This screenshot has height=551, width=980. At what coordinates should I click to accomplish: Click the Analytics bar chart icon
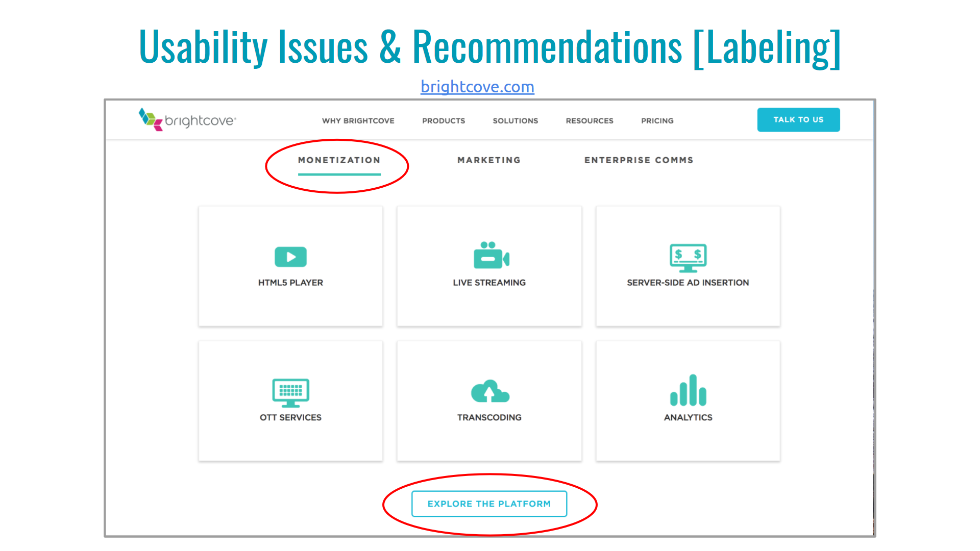pos(688,390)
